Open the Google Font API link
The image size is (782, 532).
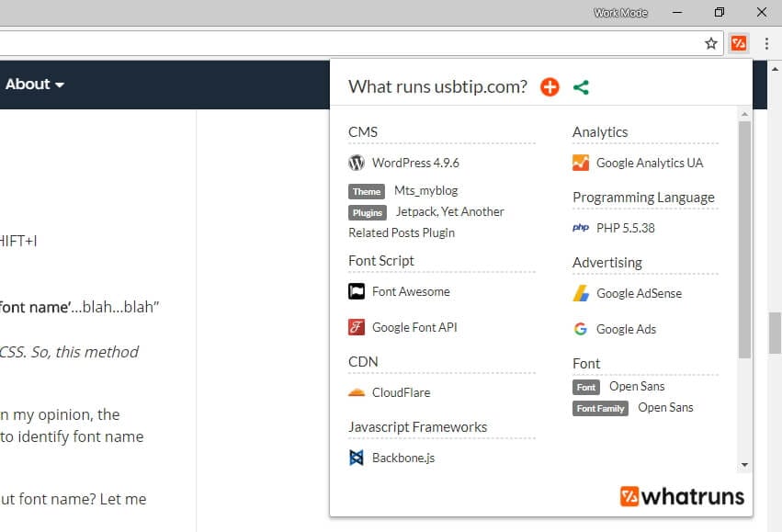pos(414,328)
